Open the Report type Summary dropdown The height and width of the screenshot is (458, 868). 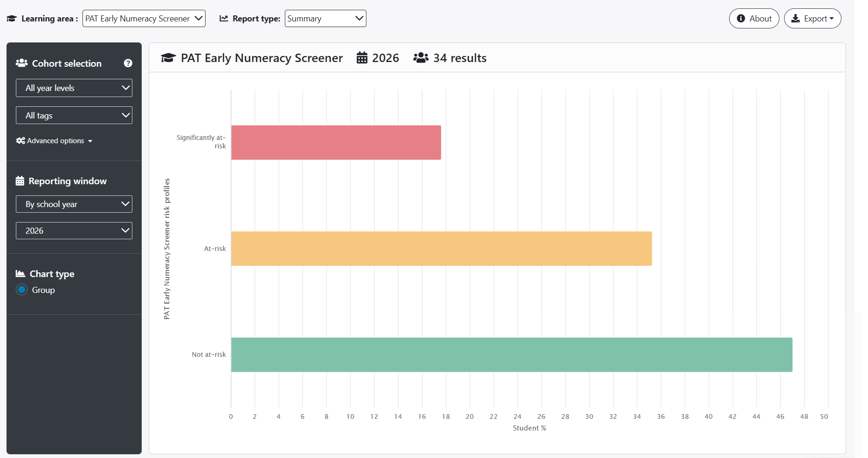pos(325,19)
